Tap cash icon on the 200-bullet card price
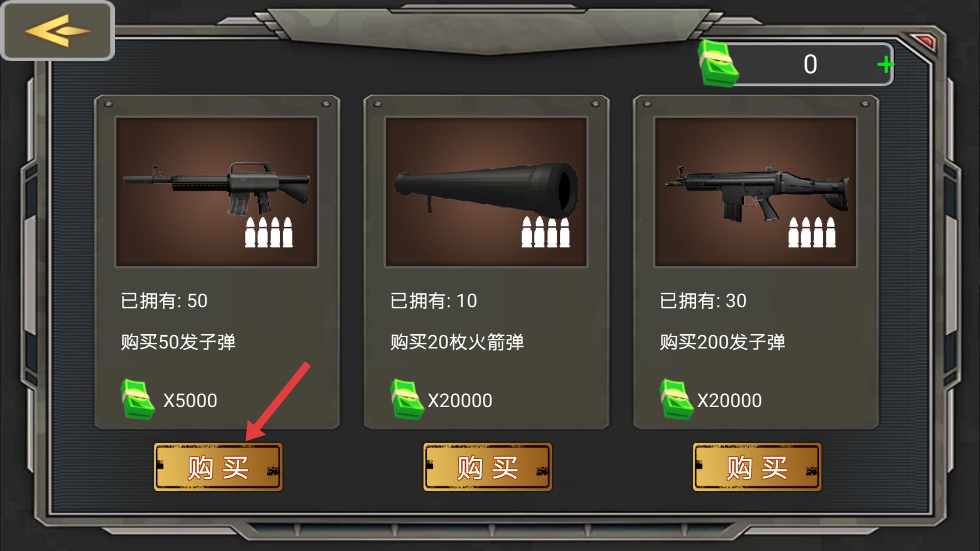The image size is (980, 551). tap(676, 399)
